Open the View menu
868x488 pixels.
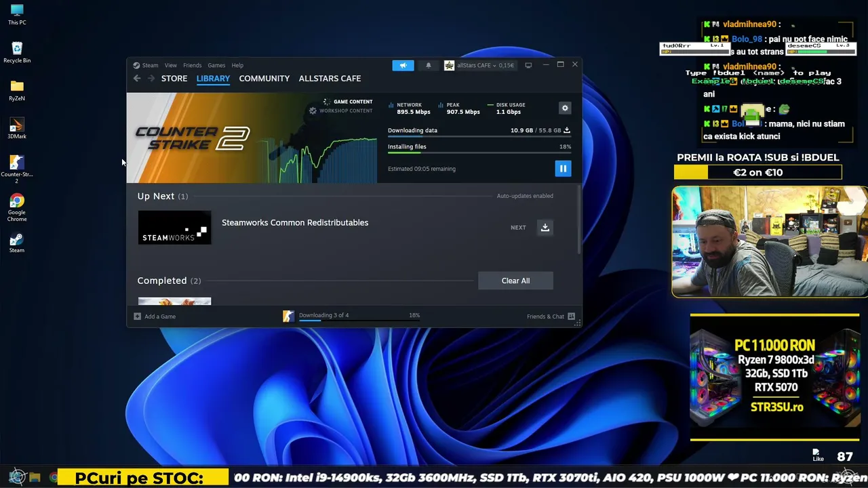[x=170, y=65]
